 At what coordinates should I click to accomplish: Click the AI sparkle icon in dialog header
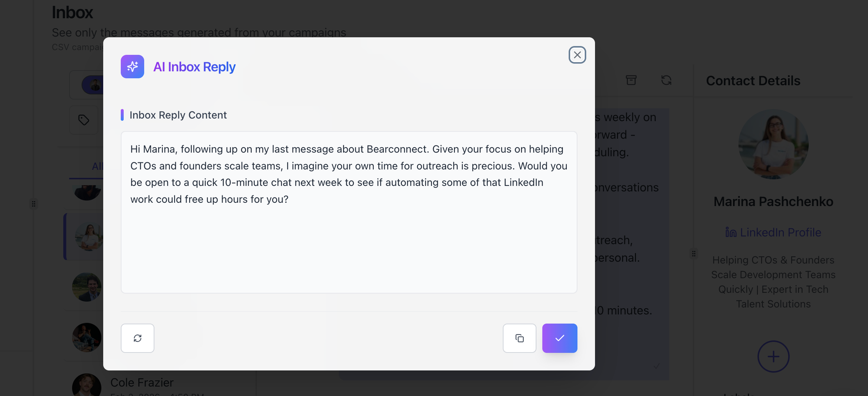(132, 67)
